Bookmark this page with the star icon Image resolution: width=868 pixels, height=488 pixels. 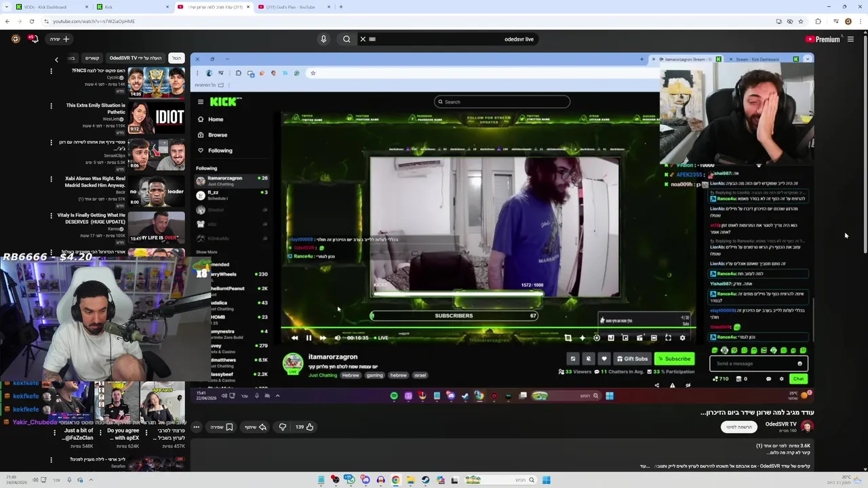(x=801, y=21)
